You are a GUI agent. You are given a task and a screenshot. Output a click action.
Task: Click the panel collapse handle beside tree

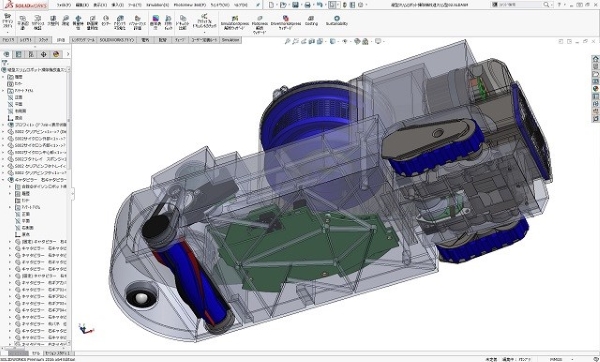(x=73, y=194)
